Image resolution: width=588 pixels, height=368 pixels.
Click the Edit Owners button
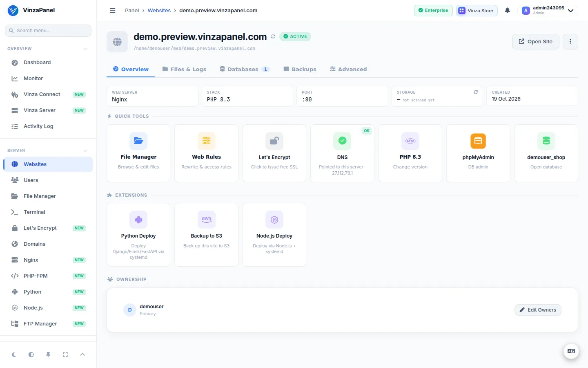pyautogui.click(x=538, y=310)
